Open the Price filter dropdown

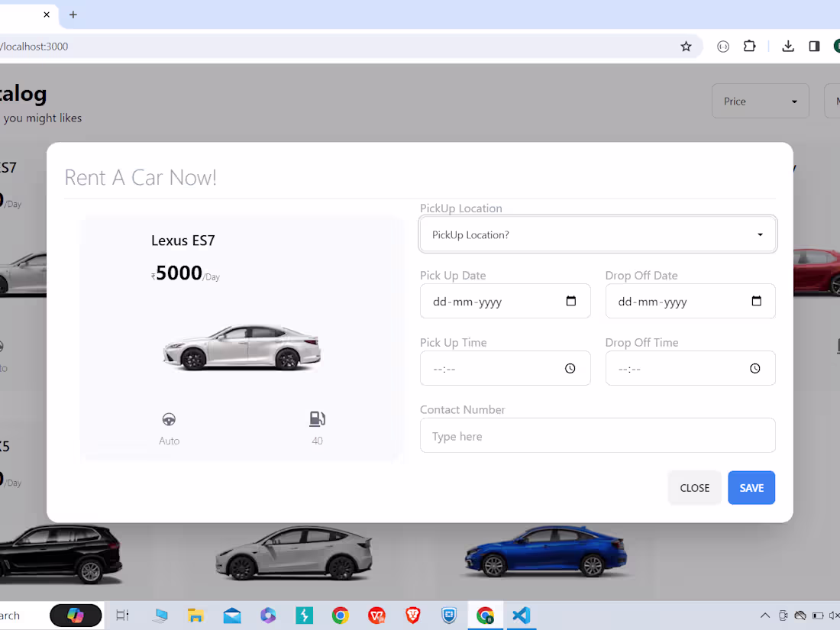coord(760,101)
